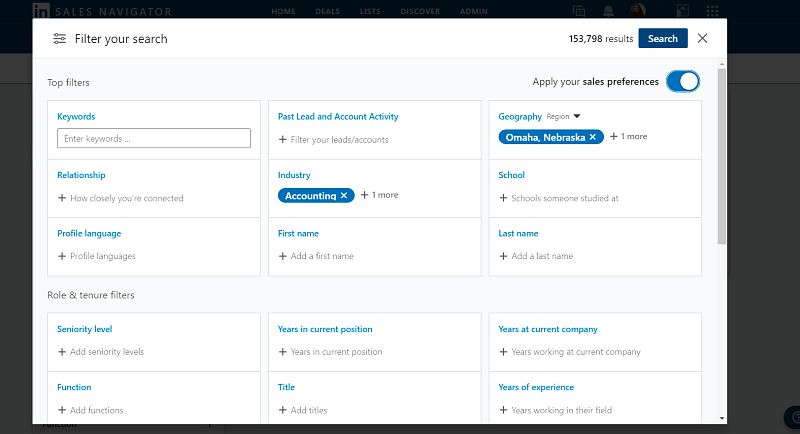Open the messaging icon in top bar
Screen dimensions: 800x434
(x=579, y=11)
